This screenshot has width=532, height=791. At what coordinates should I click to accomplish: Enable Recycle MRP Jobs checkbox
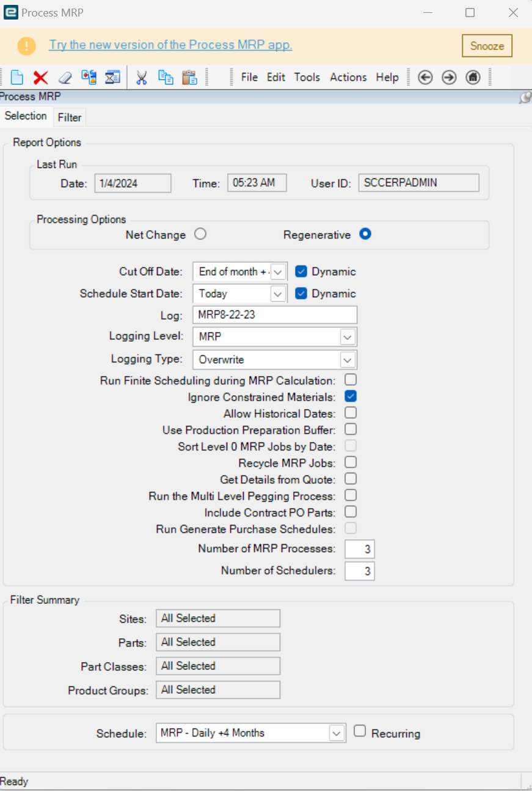pos(351,462)
